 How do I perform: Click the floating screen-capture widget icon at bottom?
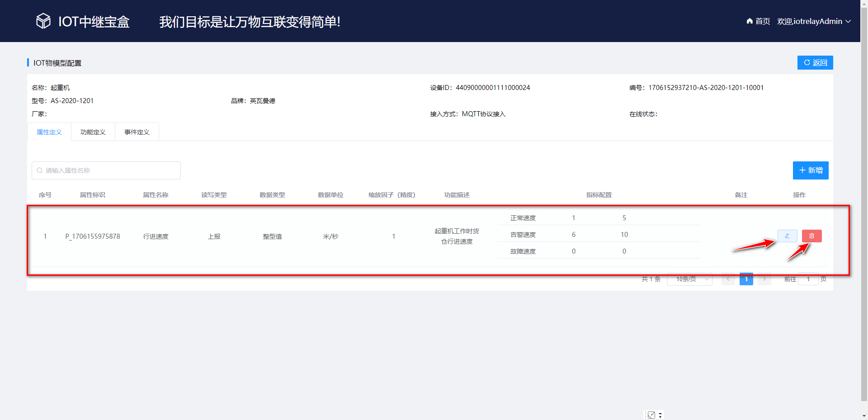coord(651,415)
